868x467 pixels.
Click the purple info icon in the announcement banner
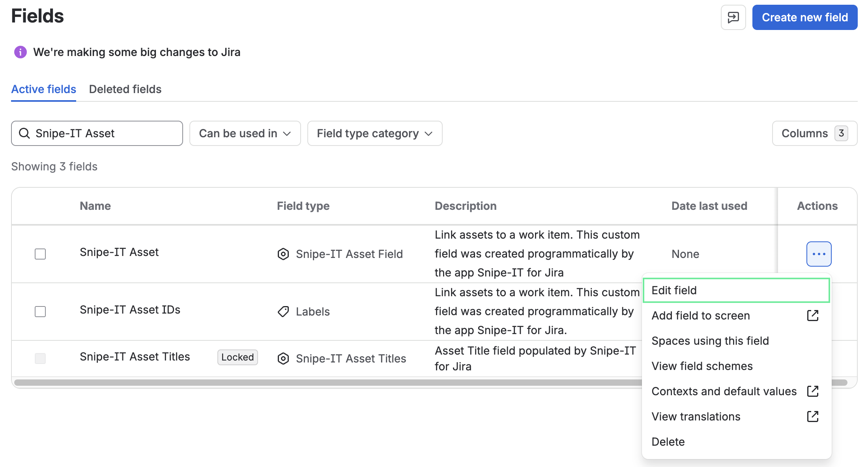(21, 52)
